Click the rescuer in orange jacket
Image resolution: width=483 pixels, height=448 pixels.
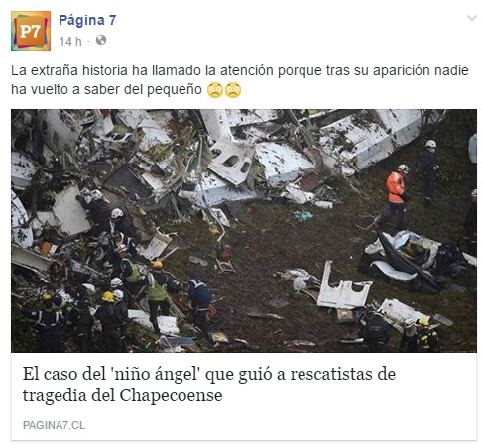pos(396,196)
